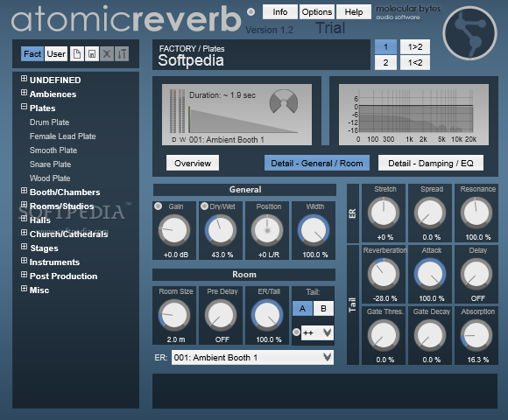508x420 pixels.
Task: Click the Spread knob
Action: pyautogui.click(x=430, y=213)
